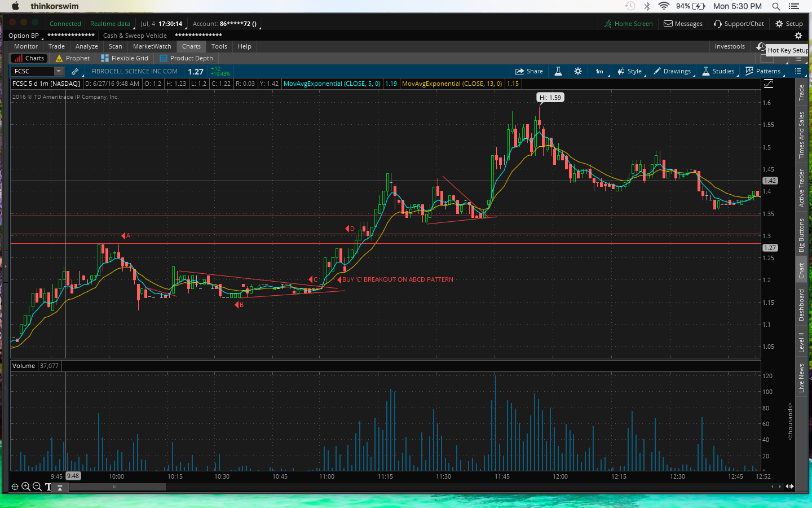Open the Setup gear in top bar
Screen dimensions: 812x508
point(789,24)
